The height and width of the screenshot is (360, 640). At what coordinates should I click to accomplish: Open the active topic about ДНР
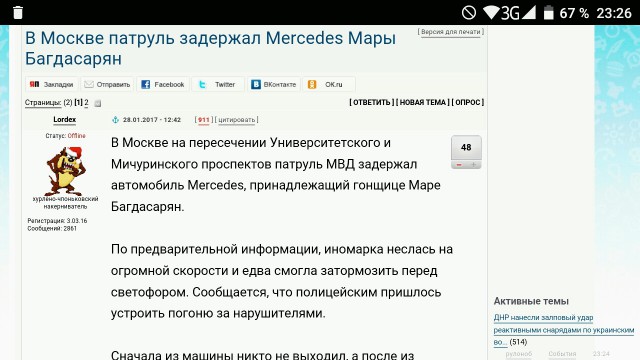pos(564,329)
